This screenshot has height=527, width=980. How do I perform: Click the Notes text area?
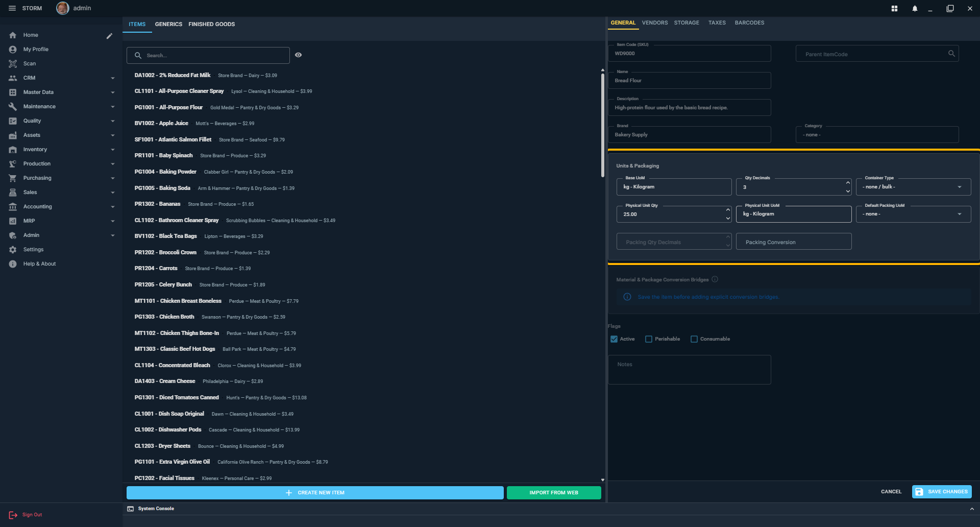point(689,370)
